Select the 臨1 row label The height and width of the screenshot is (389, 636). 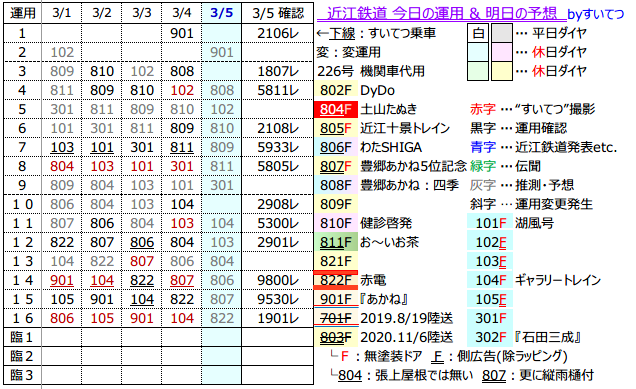point(22,337)
